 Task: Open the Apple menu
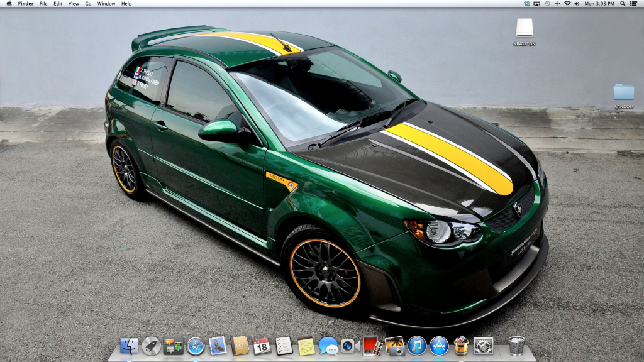click(9, 4)
